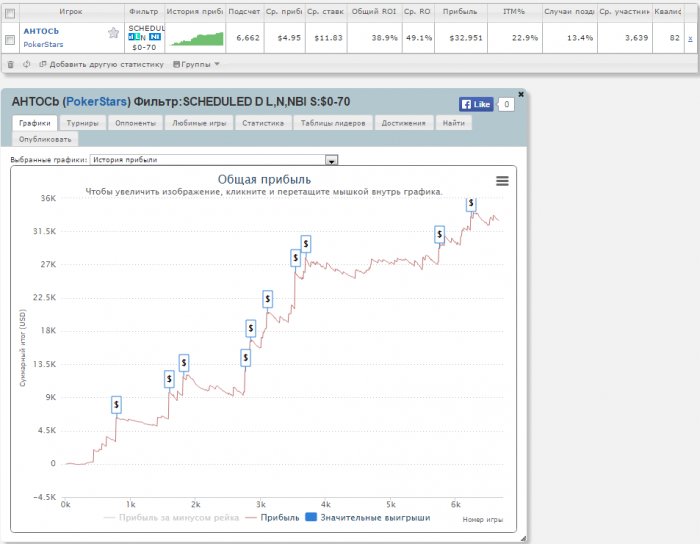The height and width of the screenshot is (544, 700).
Task: Click the lowest dollar marker near 1k games
Action: (116, 405)
